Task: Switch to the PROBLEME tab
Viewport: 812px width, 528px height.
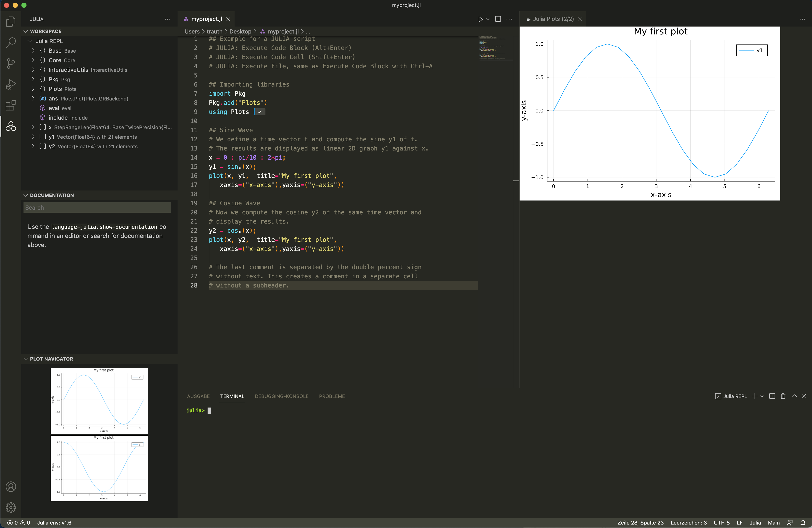Action: pyautogui.click(x=332, y=396)
